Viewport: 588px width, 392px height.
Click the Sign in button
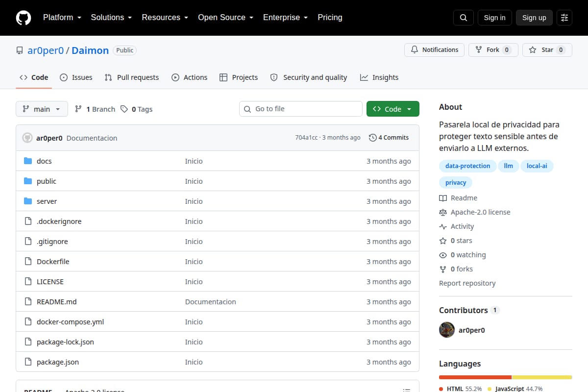(494, 18)
